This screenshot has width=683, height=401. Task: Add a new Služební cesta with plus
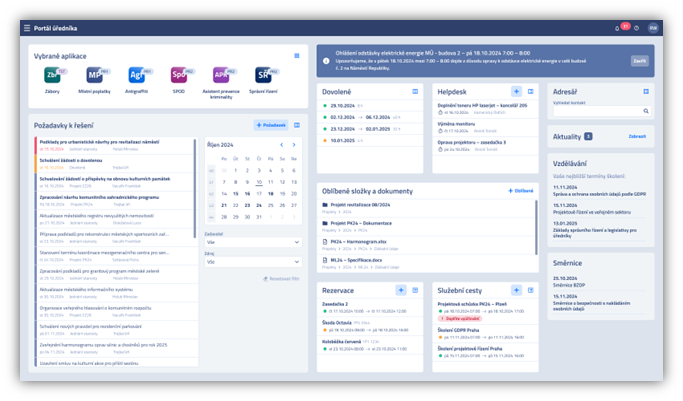(x=516, y=290)
